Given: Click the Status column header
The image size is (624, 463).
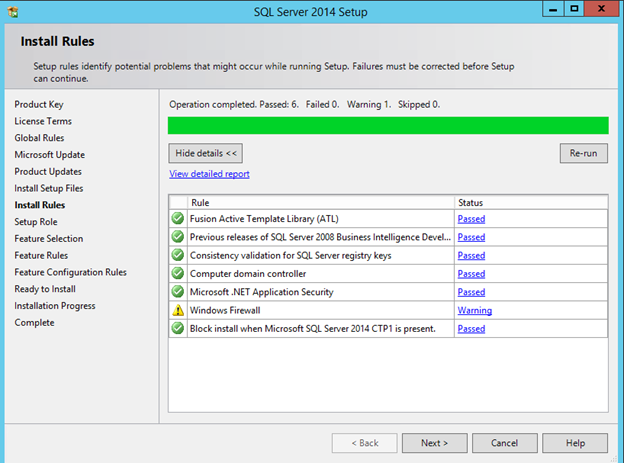Looking at the screenshot, I should [531, 203].
